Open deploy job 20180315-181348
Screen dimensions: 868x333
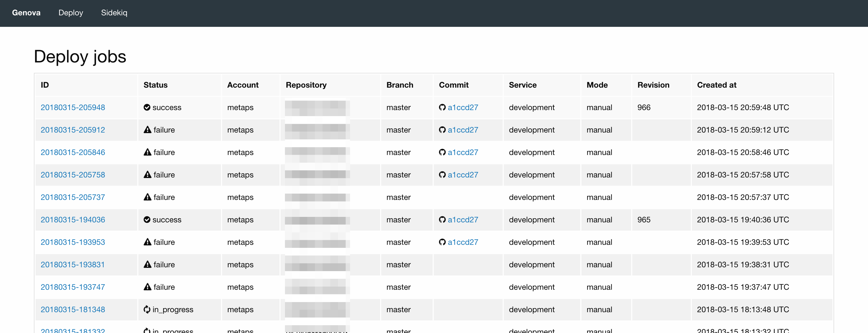point(73,309)
